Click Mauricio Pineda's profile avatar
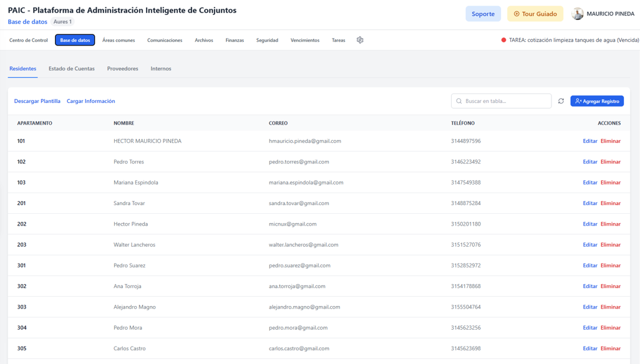Screen dimensions: 640x364 (x=577, y=14)
